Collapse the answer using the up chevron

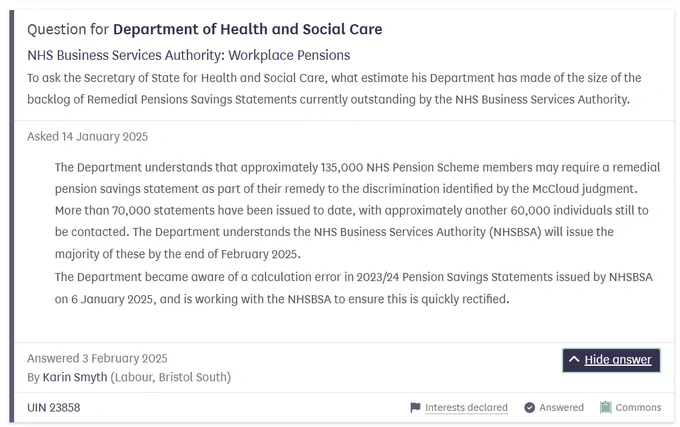pos(574,359)
